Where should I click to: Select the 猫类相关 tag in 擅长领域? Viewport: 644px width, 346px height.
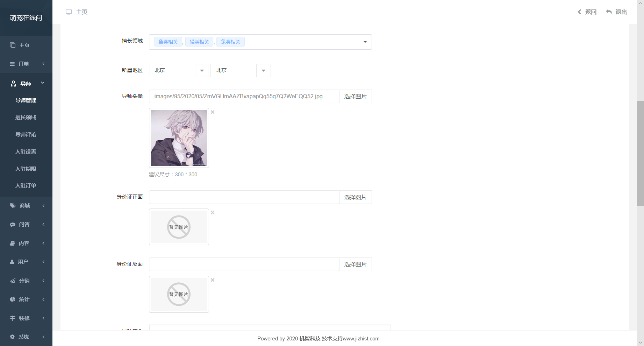click(199, 42)
